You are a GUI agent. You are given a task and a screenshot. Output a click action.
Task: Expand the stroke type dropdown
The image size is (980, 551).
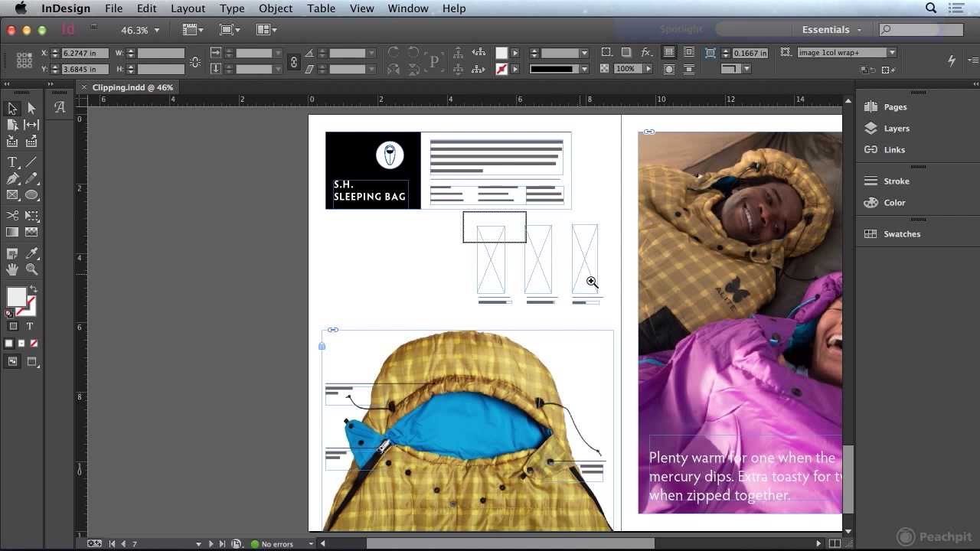[583, 69]
